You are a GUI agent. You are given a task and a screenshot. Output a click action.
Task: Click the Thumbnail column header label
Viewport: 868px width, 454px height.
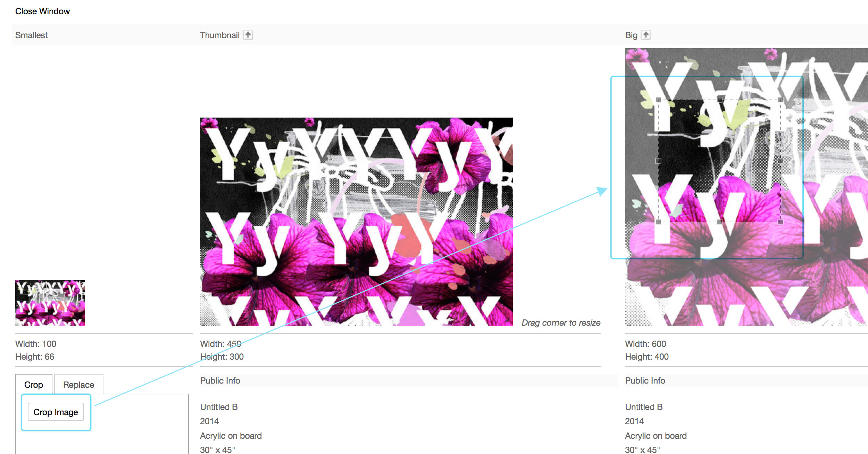[220, 35]
